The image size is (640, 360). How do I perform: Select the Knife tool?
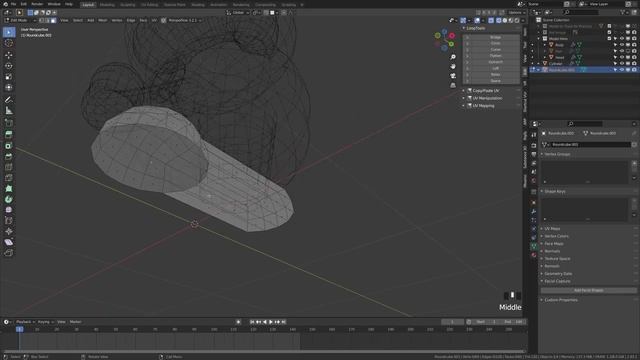(x=9, y=178)
